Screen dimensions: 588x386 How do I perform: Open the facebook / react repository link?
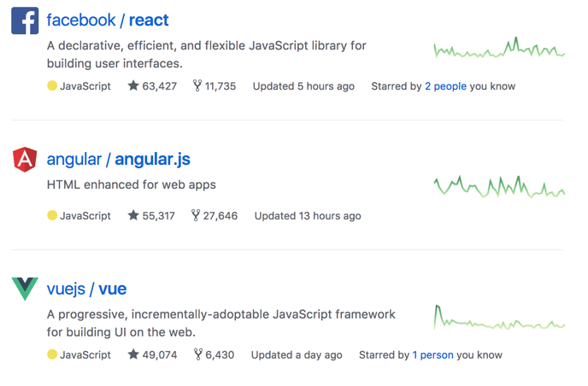[108, 20]
